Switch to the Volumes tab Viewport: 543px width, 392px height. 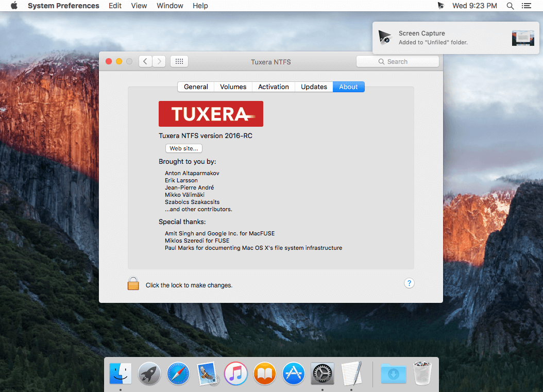click(x=233, y=87)
